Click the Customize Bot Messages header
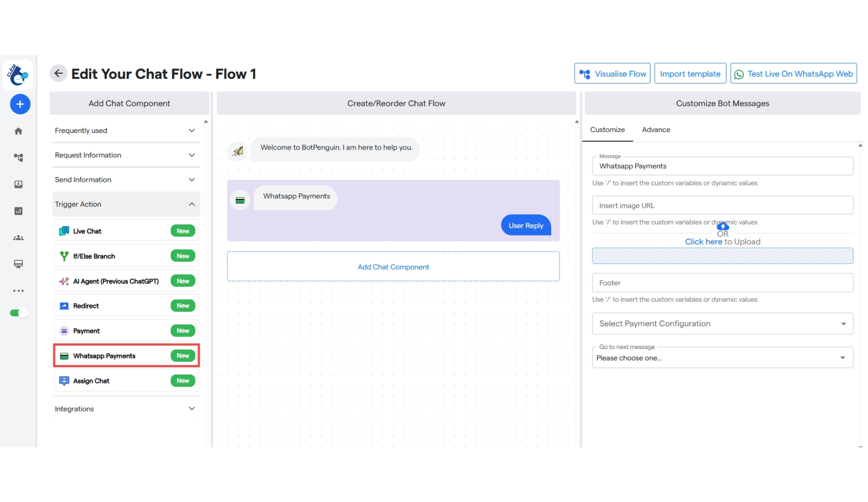 722,104
